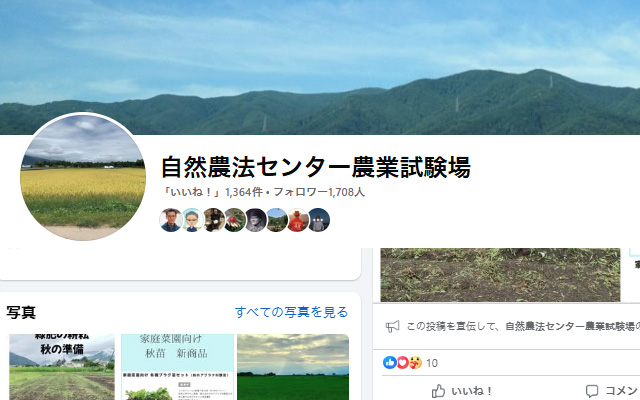640x400 pixels.
Task: Click the care hug reaction emoji
Action: (x=416, y=362)
